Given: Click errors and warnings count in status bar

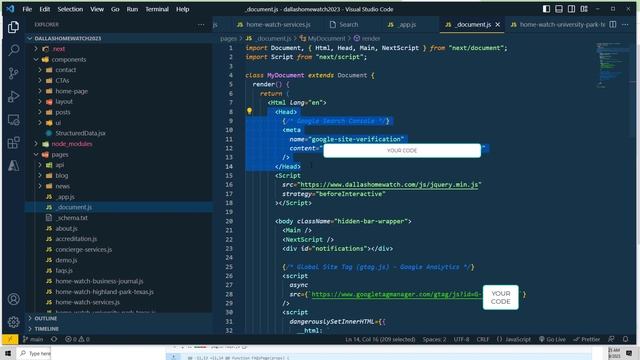Looking at the screenshot, I should (x=77, y=339).
